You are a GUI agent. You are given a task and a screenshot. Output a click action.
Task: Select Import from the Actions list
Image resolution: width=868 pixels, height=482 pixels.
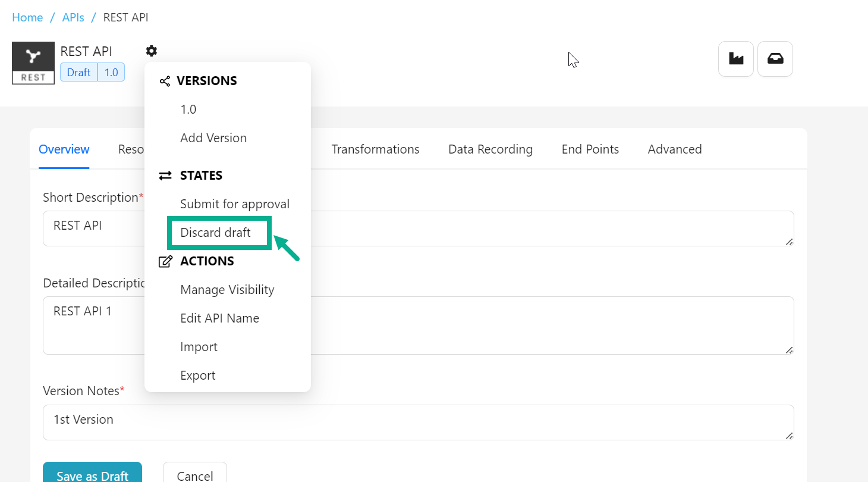point(199,347)
